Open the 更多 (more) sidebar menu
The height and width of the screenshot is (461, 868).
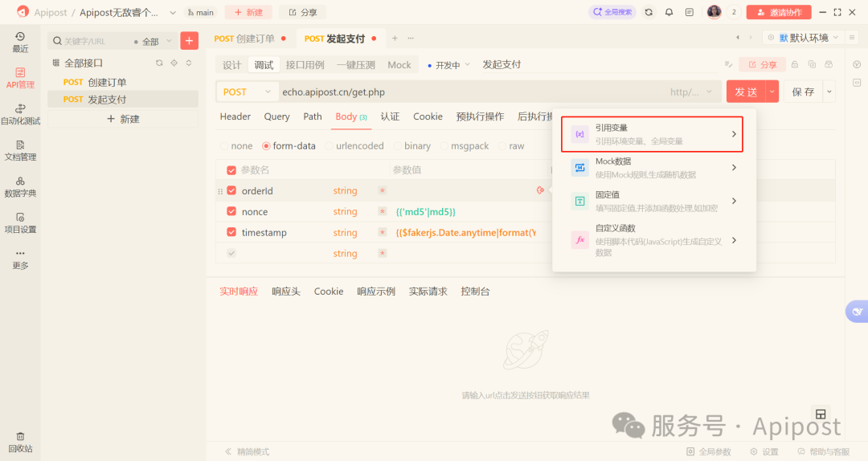pyautogui.click(x=20, y=259)
